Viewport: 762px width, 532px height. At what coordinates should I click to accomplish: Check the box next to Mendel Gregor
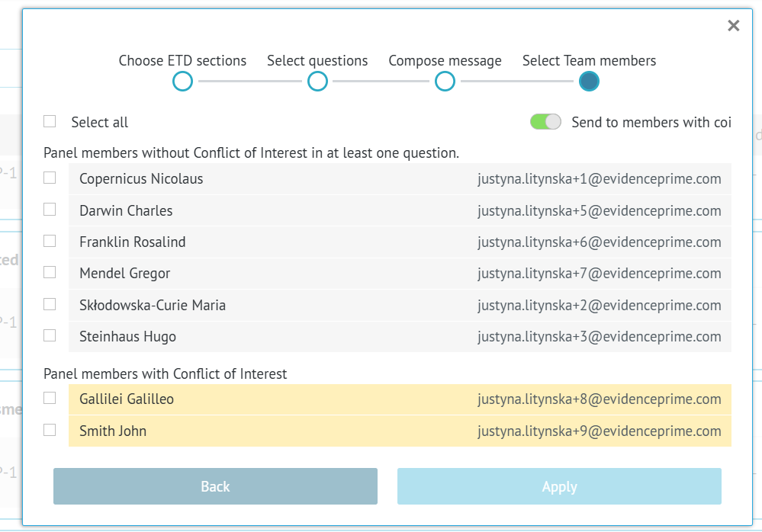point(50,272)
